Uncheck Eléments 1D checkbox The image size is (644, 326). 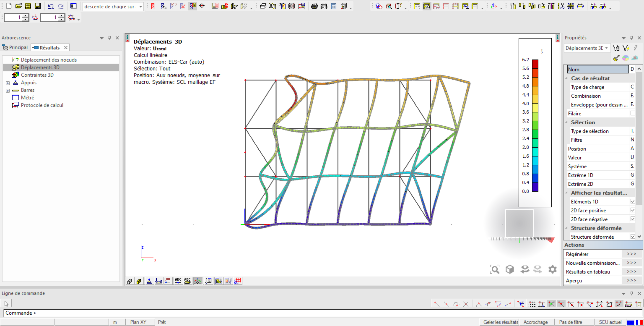(633, 201)
